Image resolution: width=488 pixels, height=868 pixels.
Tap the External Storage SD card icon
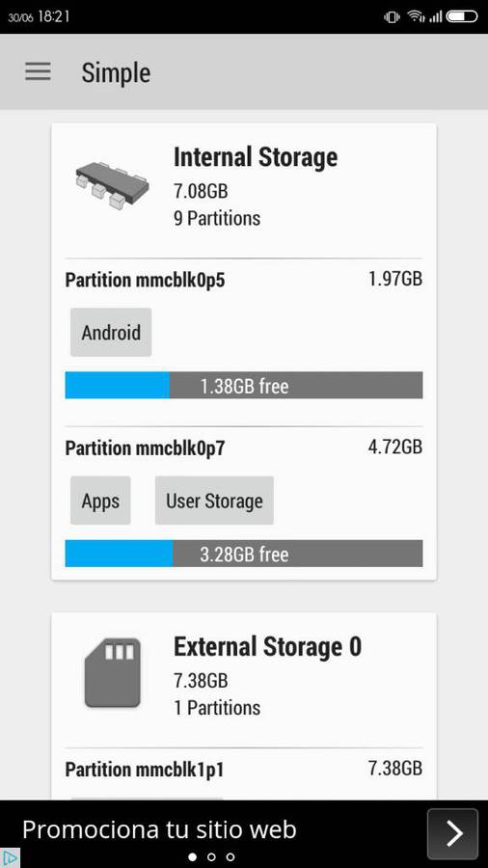112,672
